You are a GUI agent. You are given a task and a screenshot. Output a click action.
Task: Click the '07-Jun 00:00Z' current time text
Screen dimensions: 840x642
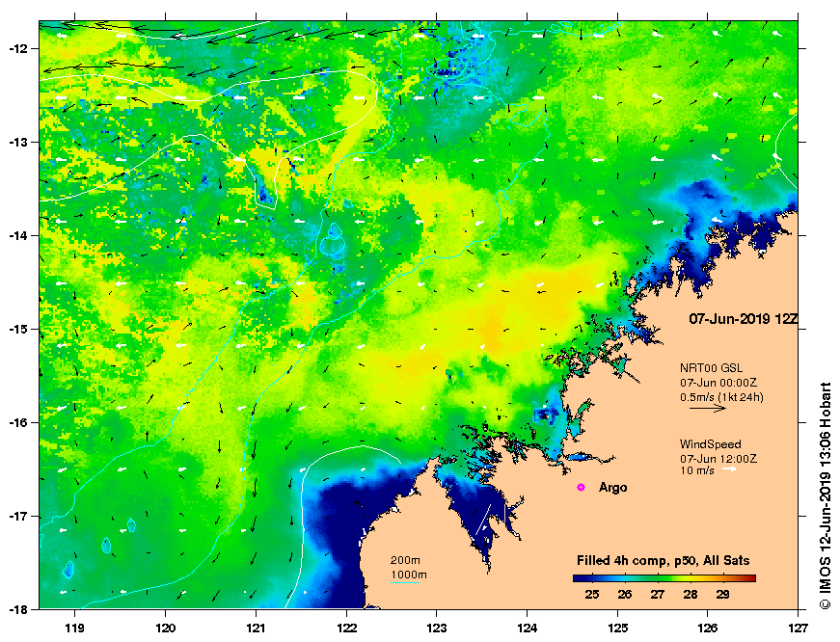(718, 383)
